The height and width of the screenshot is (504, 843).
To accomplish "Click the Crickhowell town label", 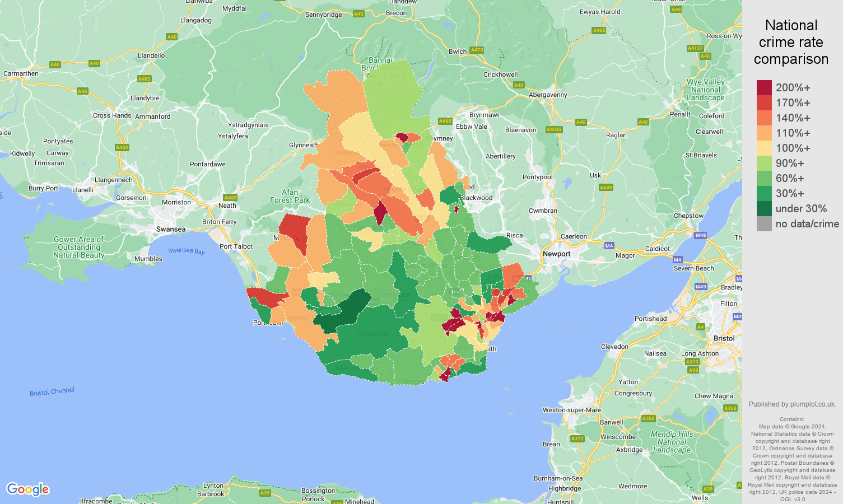I will click(501, 74).
